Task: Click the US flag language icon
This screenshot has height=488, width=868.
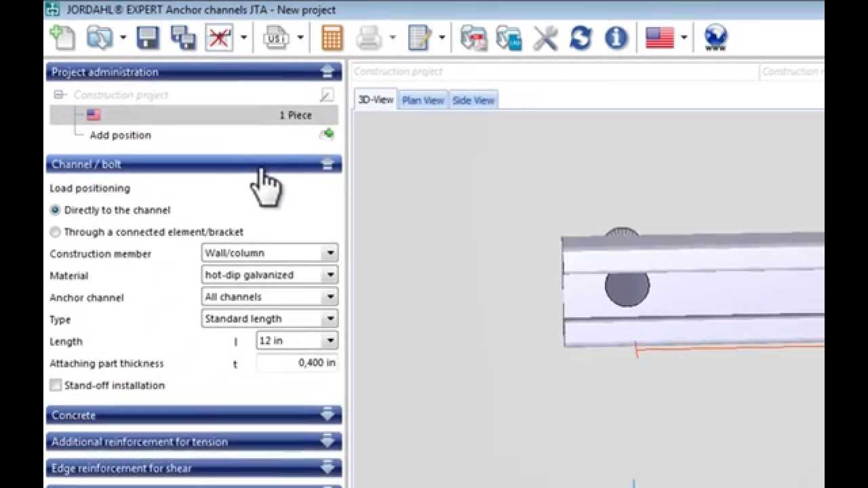Action: pyautogui.click(x=659, y=37)
